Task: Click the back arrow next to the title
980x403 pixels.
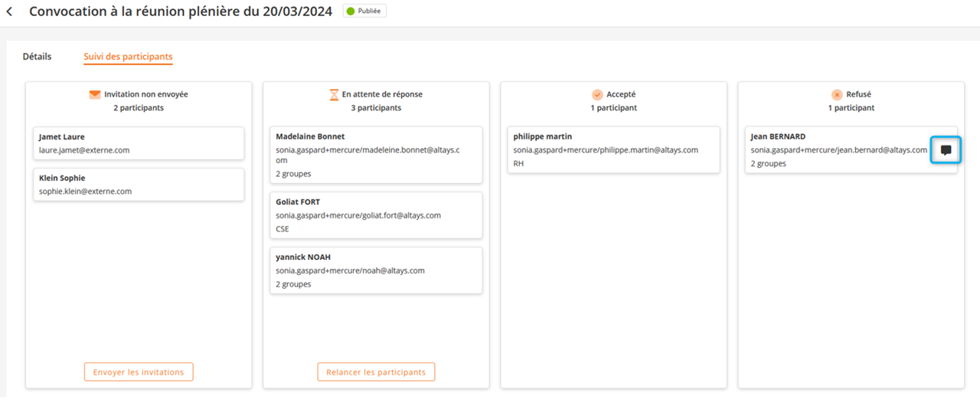Action: point(9,12)
